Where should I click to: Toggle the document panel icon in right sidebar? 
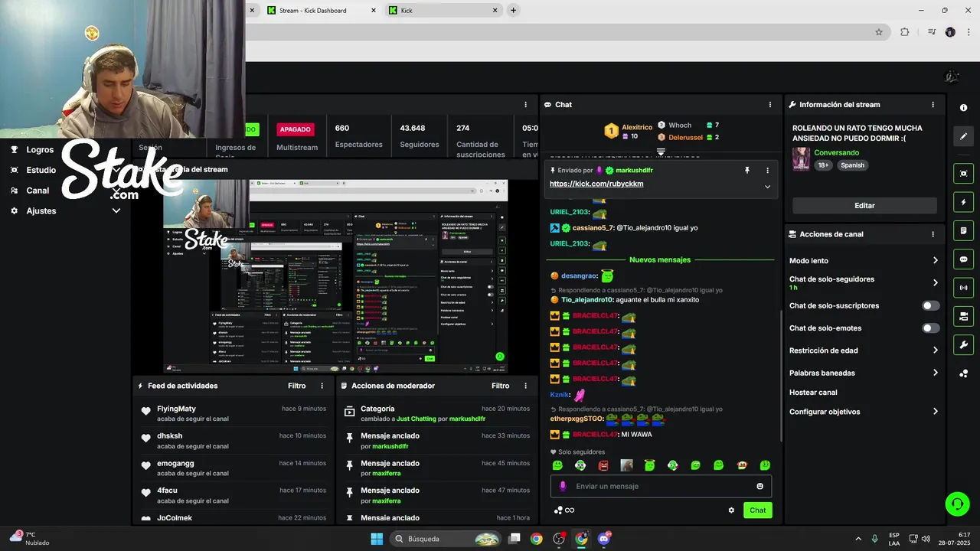pyautogui.click(x=964, y=230)
